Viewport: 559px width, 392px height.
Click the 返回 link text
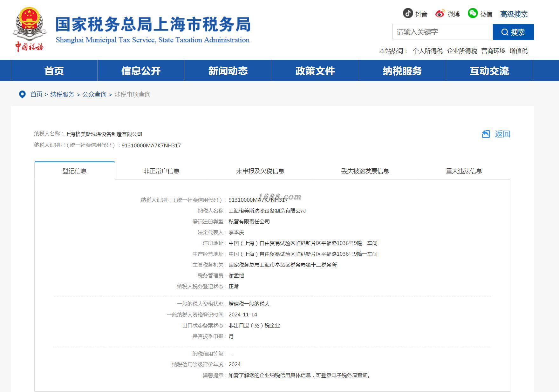point(502,134)
